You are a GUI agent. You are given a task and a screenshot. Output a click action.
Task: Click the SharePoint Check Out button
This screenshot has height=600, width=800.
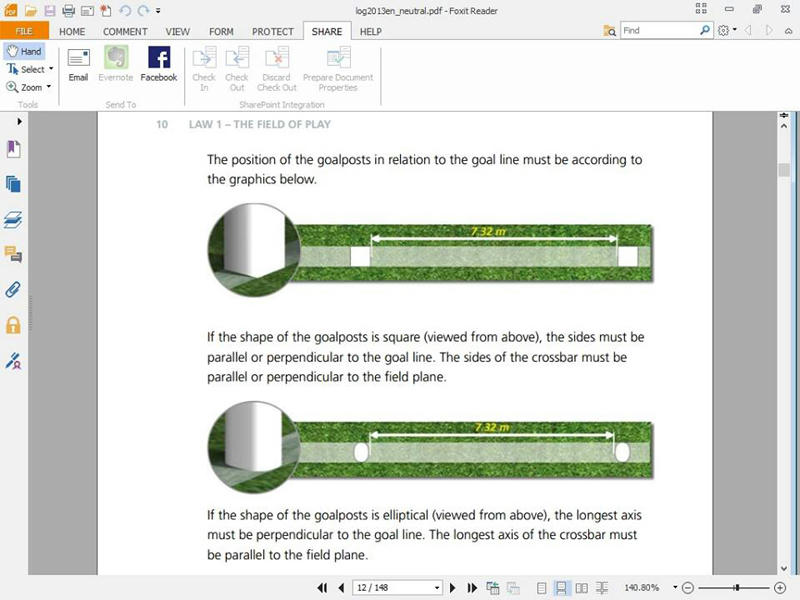[237, 69]
